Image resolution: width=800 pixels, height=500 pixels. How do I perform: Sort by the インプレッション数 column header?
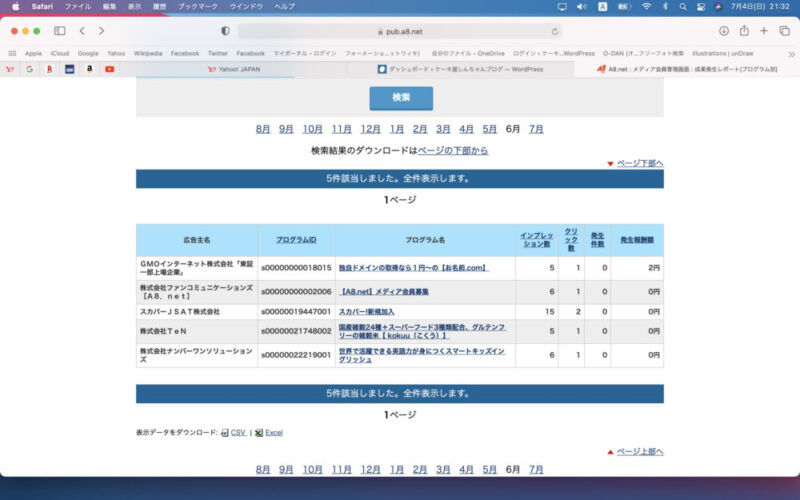click(x=536, y=240)
